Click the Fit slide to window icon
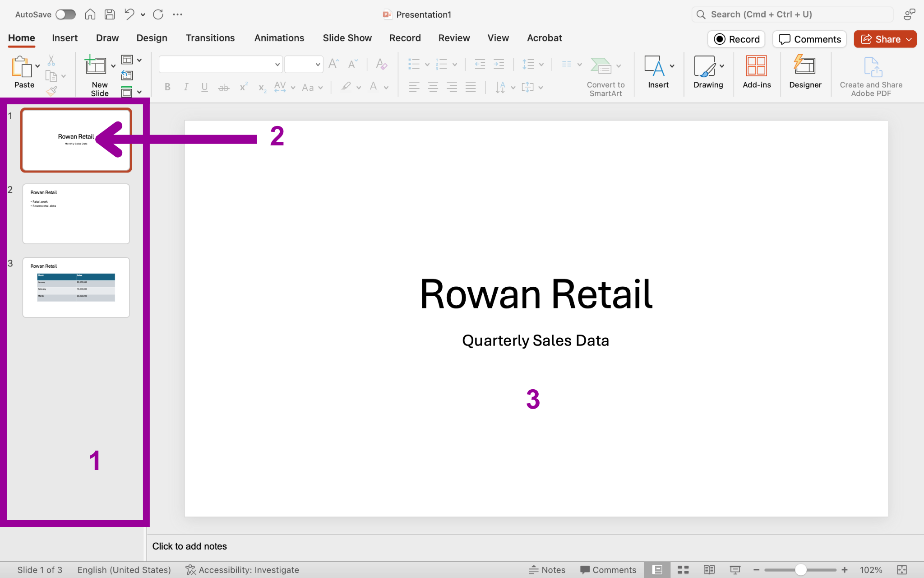Image resolution: width=924 pixels, height=578 pixels. 902,570
